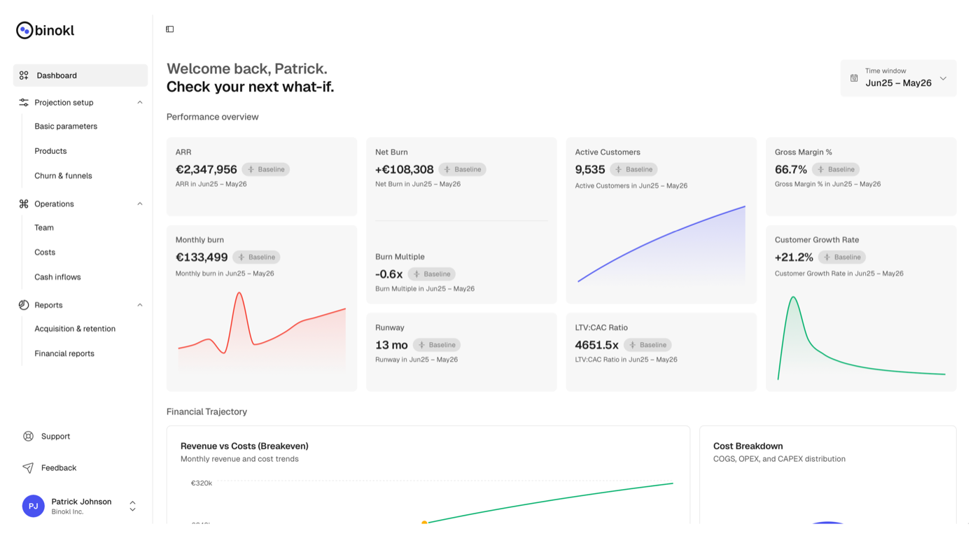The image size is (980, 538).
Task: Click the calendar icon in the Time window
Action: click(853, 77)
